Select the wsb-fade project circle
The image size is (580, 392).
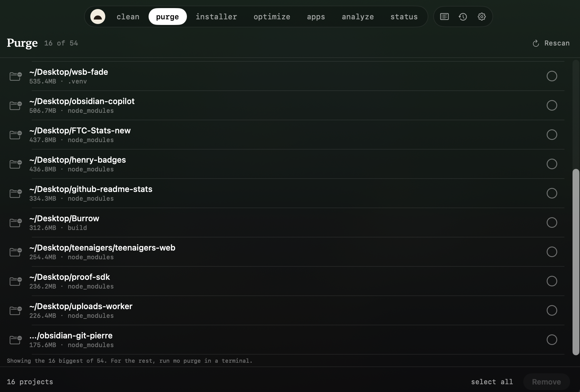tap(552, 76)
